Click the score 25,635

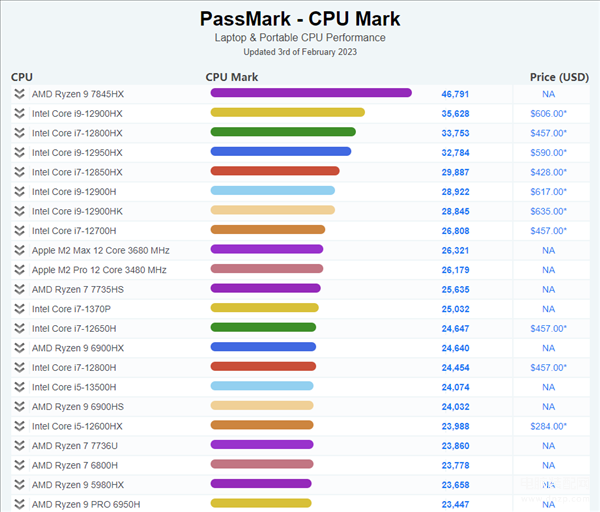(x=455, y=289)
